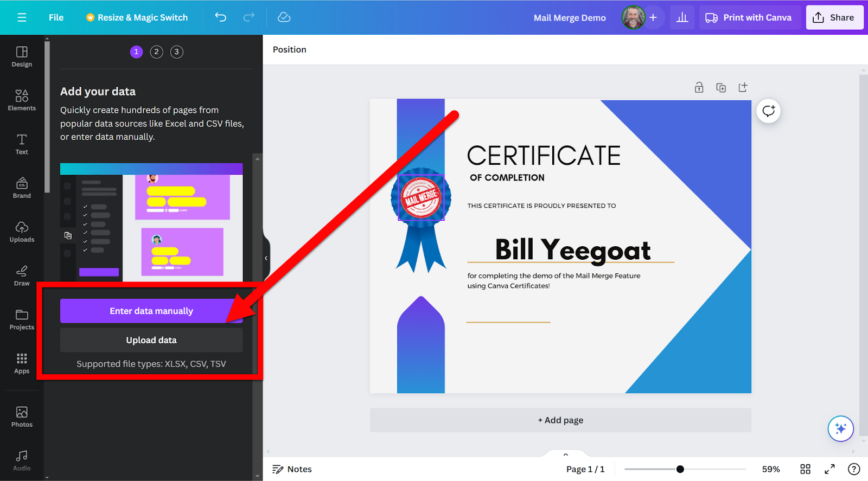This screenshot has width=868, height=481.
Task: Open the analytics insights chart icon
Action: (x=682, y=17)
